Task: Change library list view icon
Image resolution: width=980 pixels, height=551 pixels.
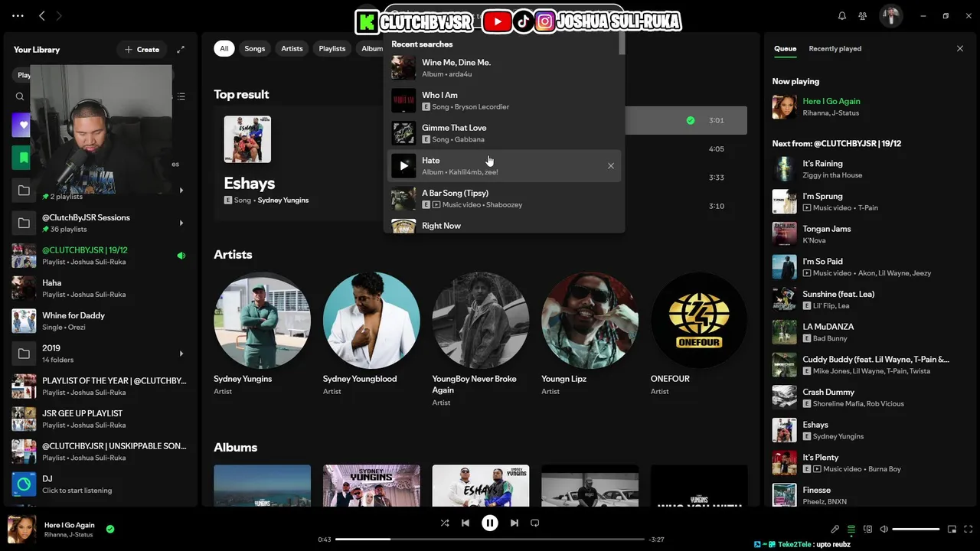Action: click(x=181, y=96)
